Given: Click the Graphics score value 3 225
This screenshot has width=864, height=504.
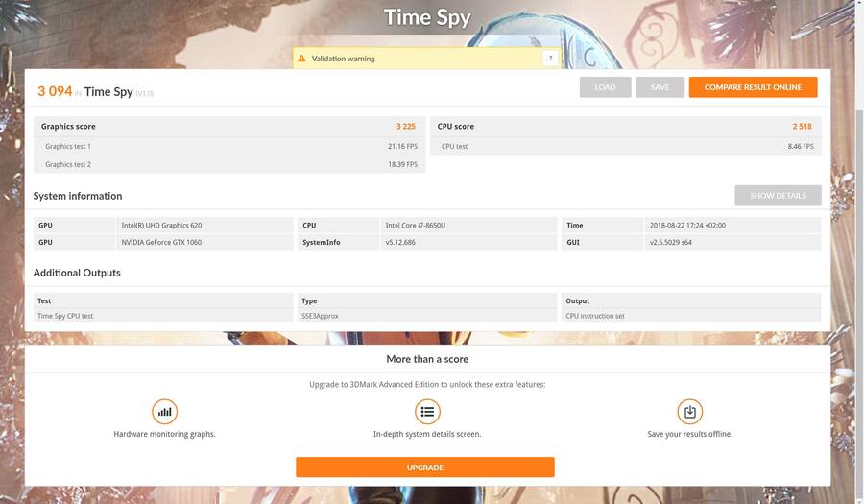Looking at the screenshot, I should click(x=405, y=126).
